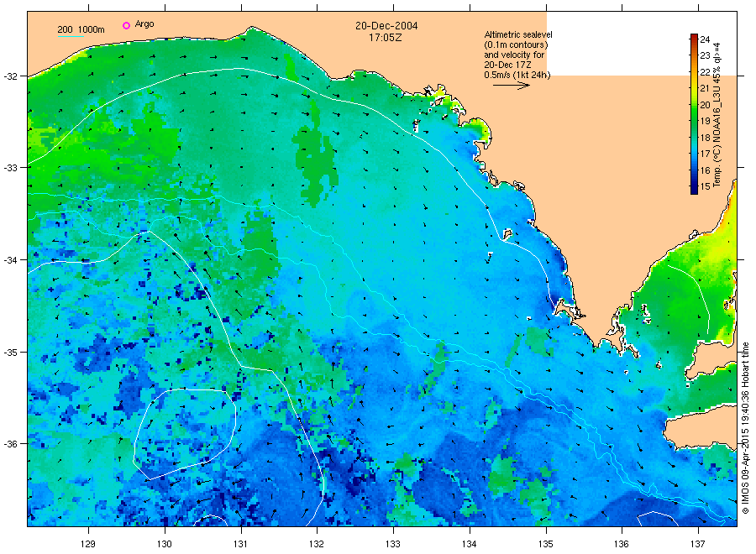Click the latitude axis label -34
Viewport: 756px width, 554px height.
(10, 259)
